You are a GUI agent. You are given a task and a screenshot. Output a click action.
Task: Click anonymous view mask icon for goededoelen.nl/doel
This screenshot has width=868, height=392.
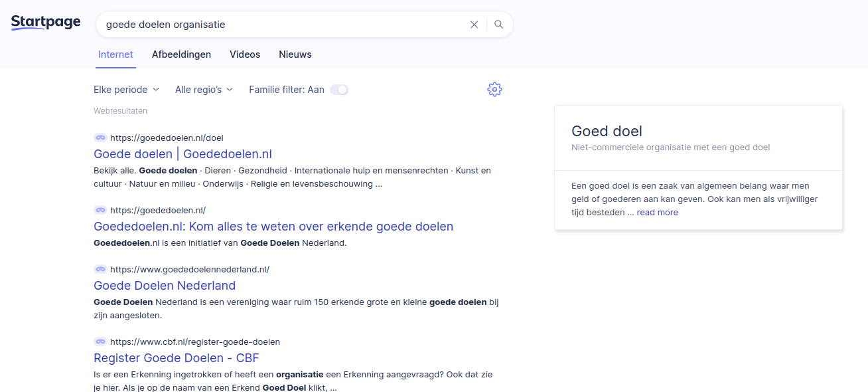point(100,138)
